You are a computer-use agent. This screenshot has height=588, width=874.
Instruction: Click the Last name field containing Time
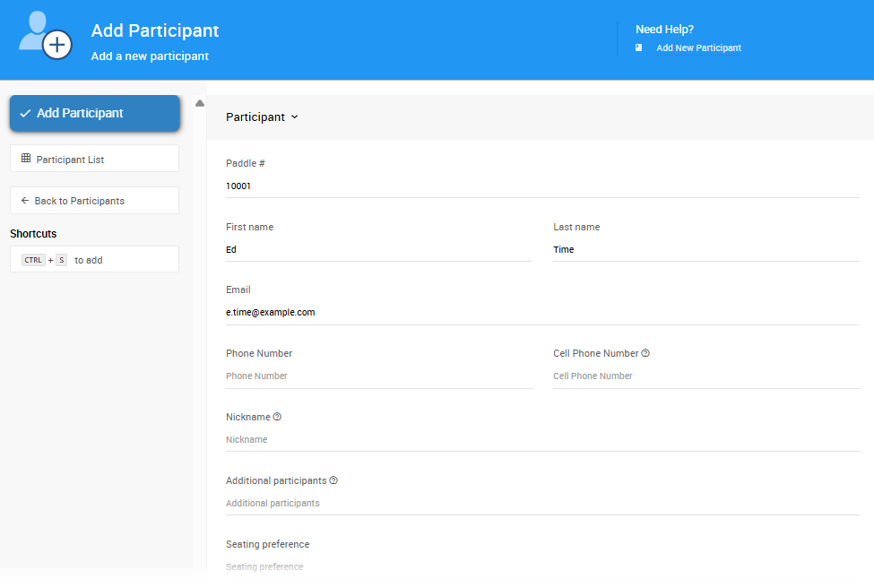pos(705,250)
